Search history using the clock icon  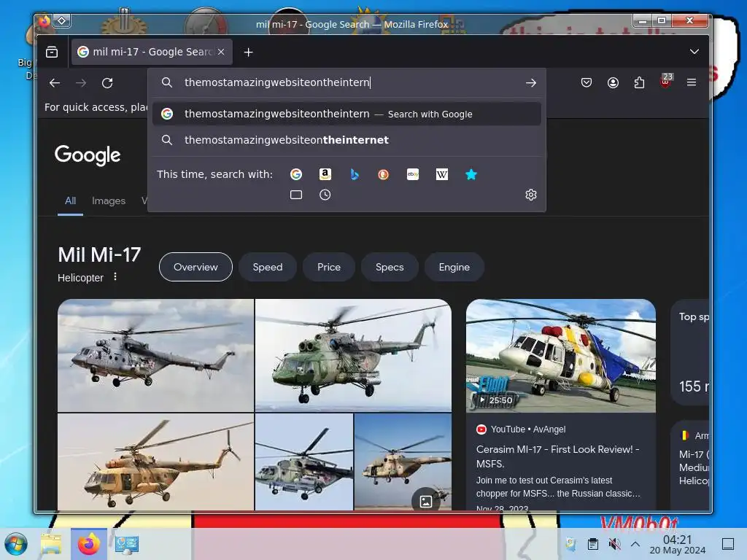325,195
